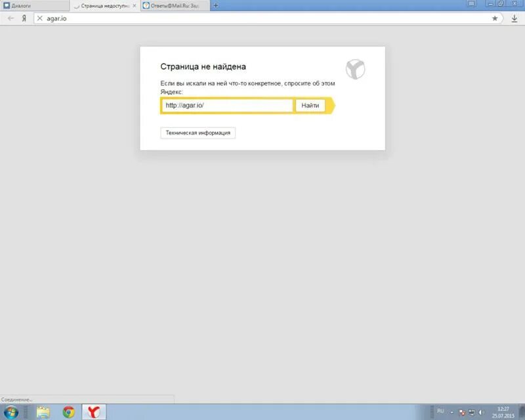
Task: Open Техническая информация details
Action: [x=198, y=133]
